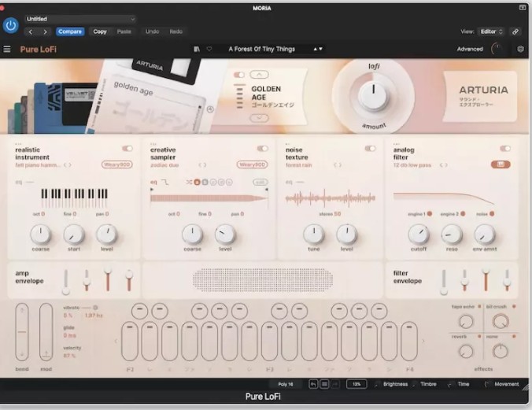The height and width of the screenshot is (410, 532).
Task: Click the pitch bend wheel strip
Action: pyautogui.click(x=22, y=332)
